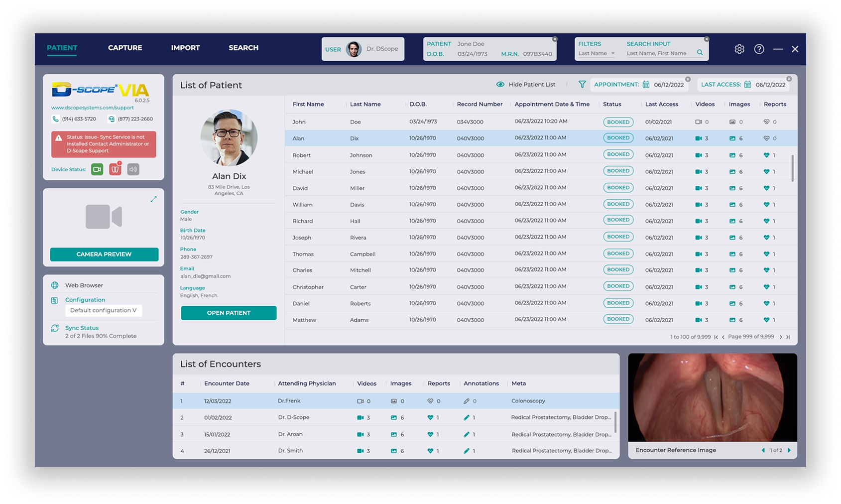Click the funnel filter icon in patient list
Screen dimensions: 841x504
pyautogui.click(x=582, y=85)
